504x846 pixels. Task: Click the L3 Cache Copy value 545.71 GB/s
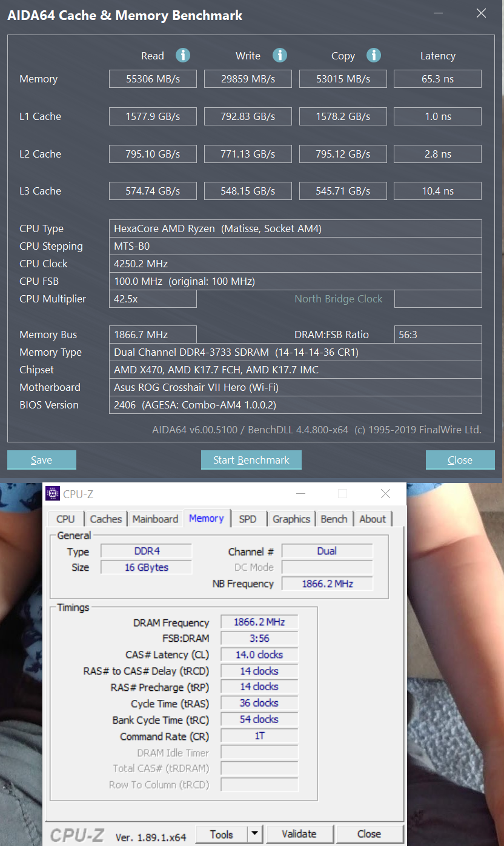[343, 191]
